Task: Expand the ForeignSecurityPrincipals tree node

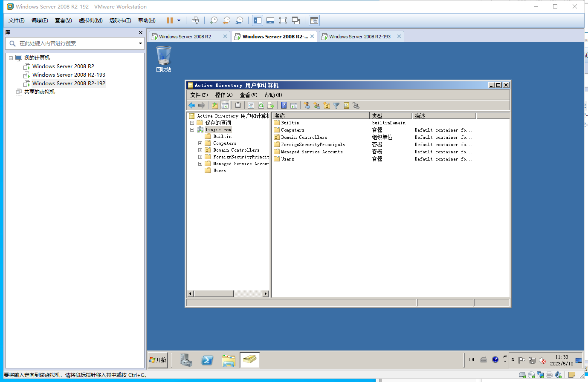Action: (x=200, y=157)
